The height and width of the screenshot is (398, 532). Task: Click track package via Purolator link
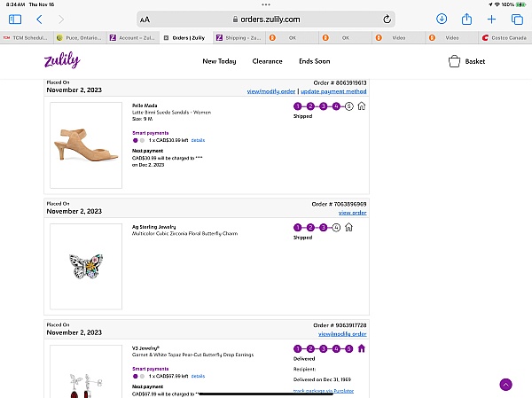[x=324, y=391]
